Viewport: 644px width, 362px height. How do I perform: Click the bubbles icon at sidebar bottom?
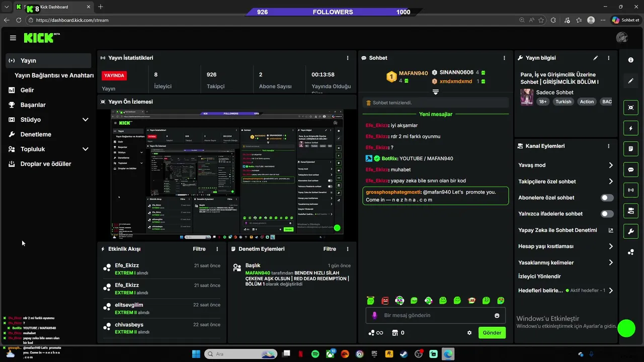tap(631, 252)
